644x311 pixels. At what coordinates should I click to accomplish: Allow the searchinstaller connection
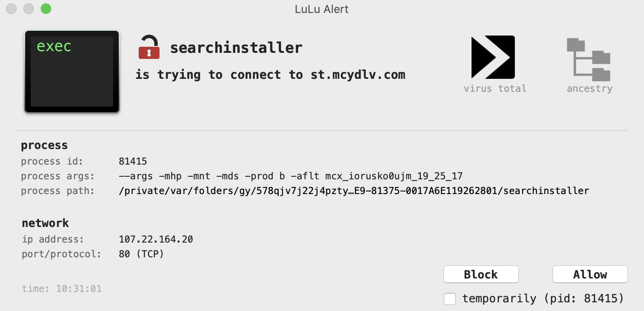pyautogui.click(x=590, y=274)
